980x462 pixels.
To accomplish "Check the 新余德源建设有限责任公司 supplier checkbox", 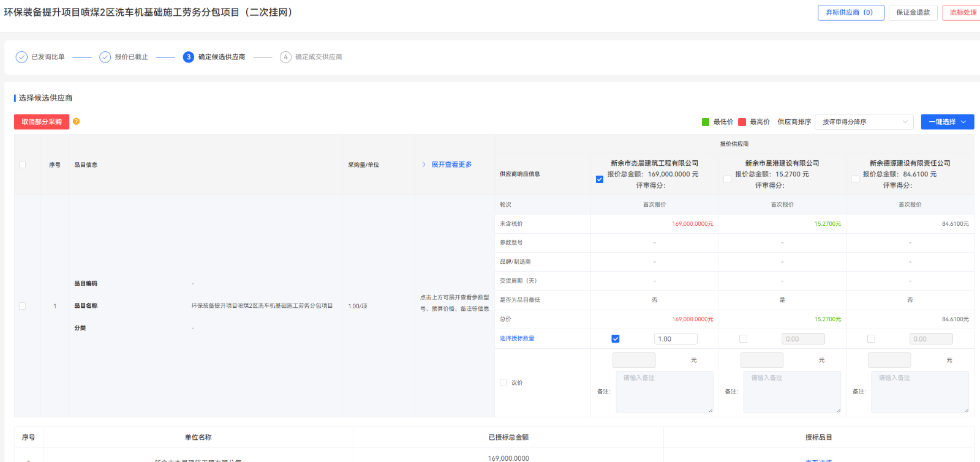I will [x=855, y=179].
